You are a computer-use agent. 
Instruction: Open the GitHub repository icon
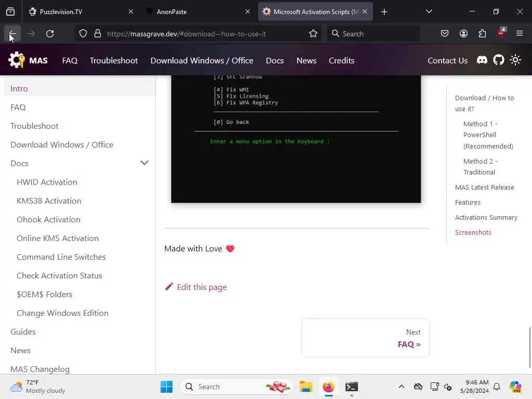pos(499,60)
